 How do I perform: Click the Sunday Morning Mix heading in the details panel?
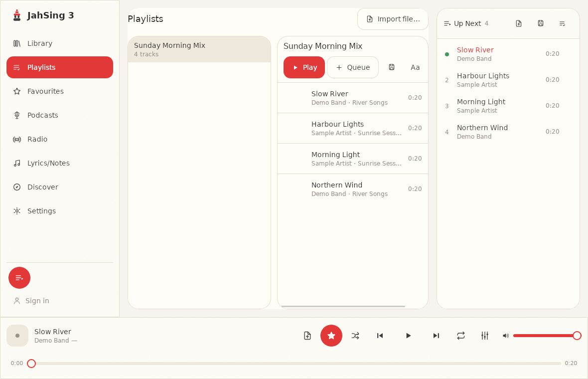coord(323,46)
